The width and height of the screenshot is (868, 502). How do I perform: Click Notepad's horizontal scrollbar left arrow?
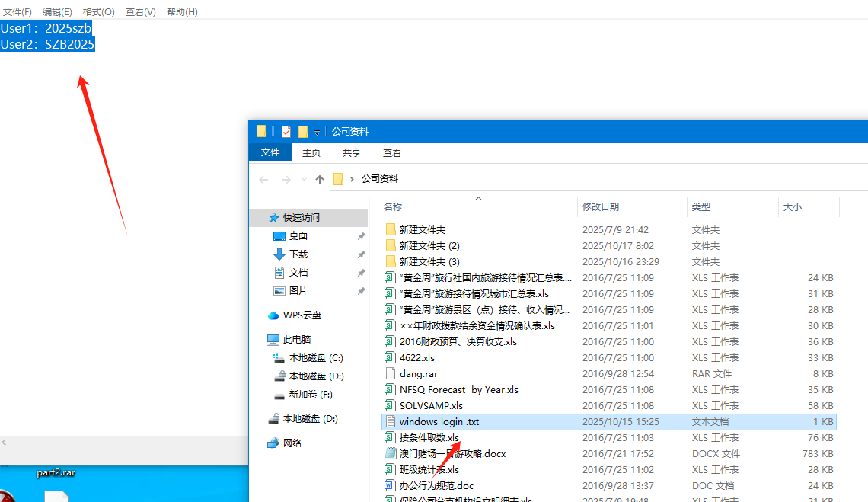point(5,443)
